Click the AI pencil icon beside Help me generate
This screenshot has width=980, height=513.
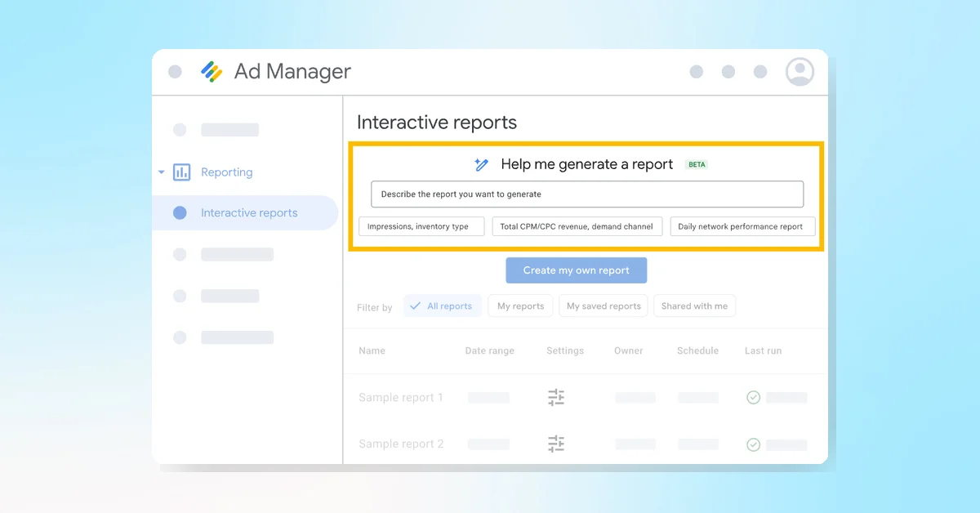[481, 164]
